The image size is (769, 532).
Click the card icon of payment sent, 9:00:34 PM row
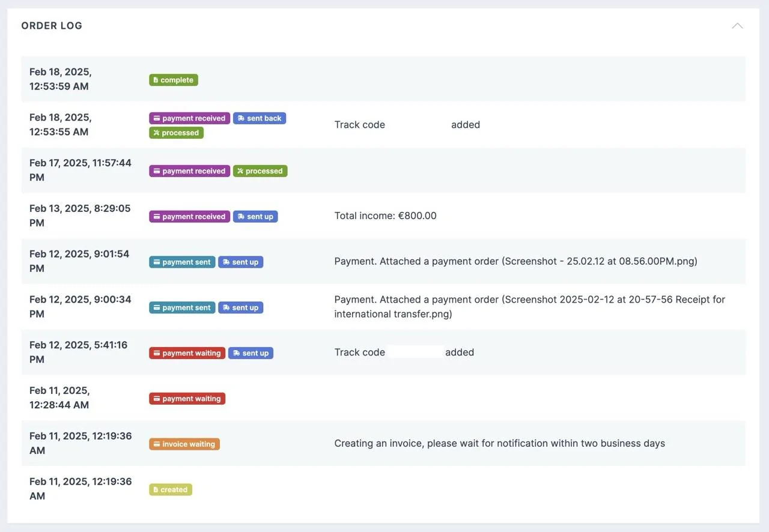click(x=157, y=308)
